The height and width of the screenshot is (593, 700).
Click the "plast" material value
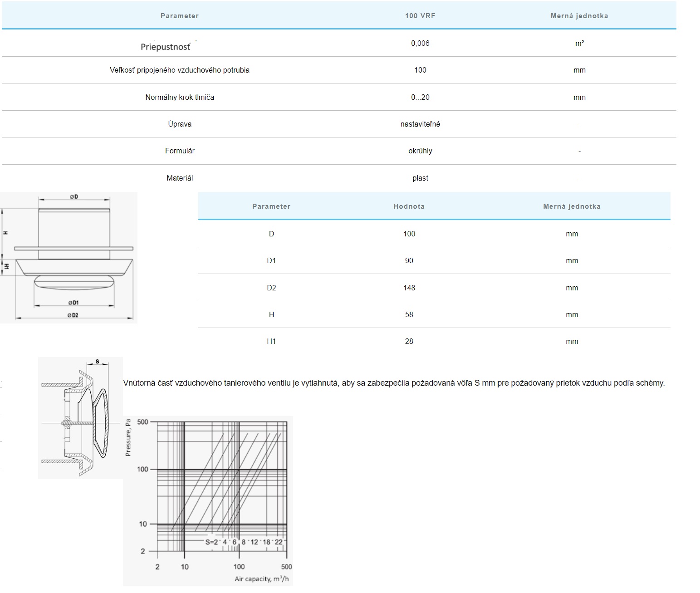[x=420, y=178]
